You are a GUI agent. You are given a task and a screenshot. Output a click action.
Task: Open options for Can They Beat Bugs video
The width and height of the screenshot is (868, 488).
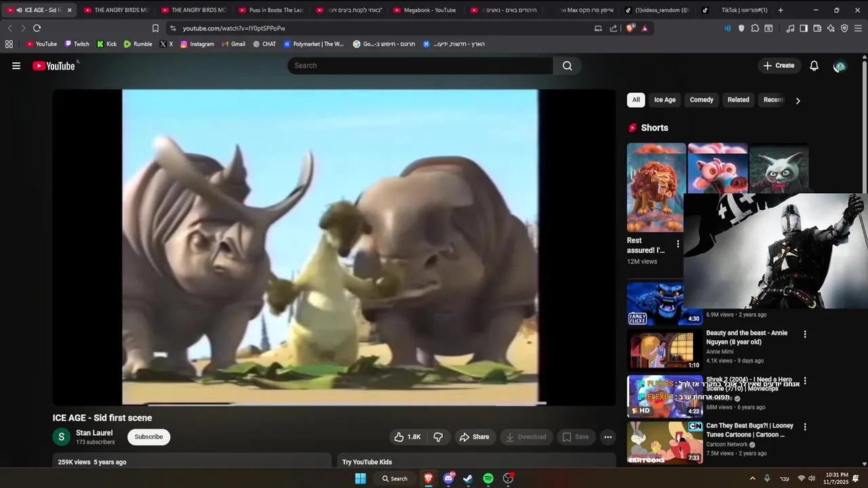805,427
